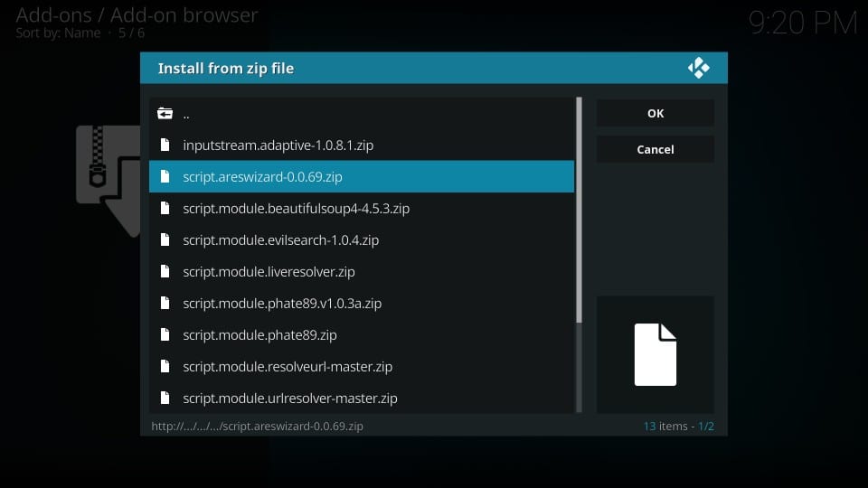Select script.module.resolveurl-master.zip
Image resolution: width=868 pixels, height=488 pixels.
click(362, 366)
